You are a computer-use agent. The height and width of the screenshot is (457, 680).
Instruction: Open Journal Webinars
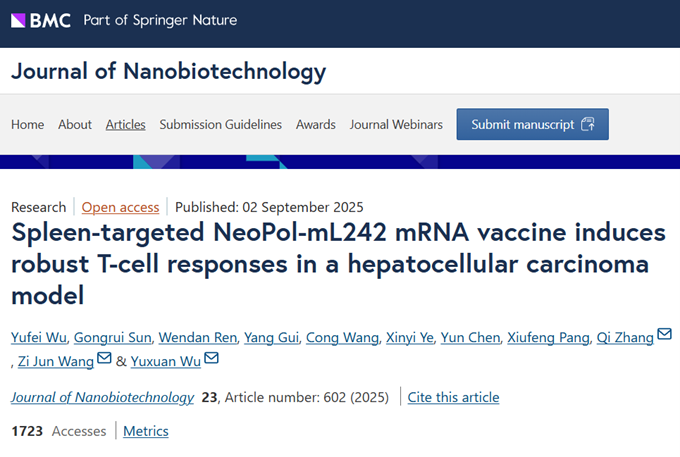[396, 125]
